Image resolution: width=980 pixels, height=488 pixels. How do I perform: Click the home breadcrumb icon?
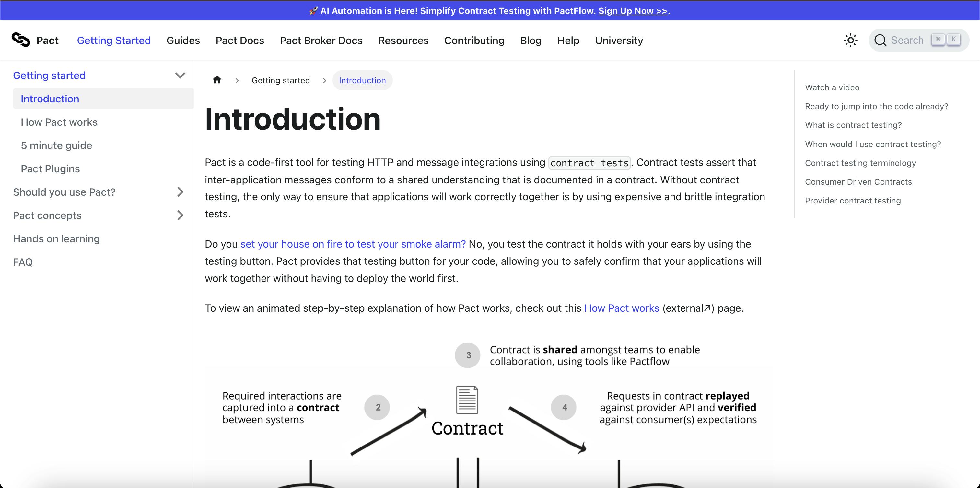[x=217, y=80]
